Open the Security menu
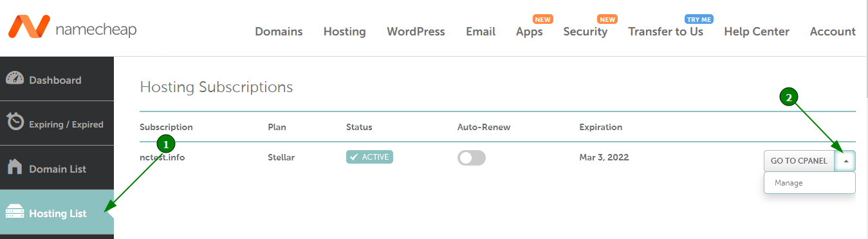The image size is (868, 239). coord(585,32)
